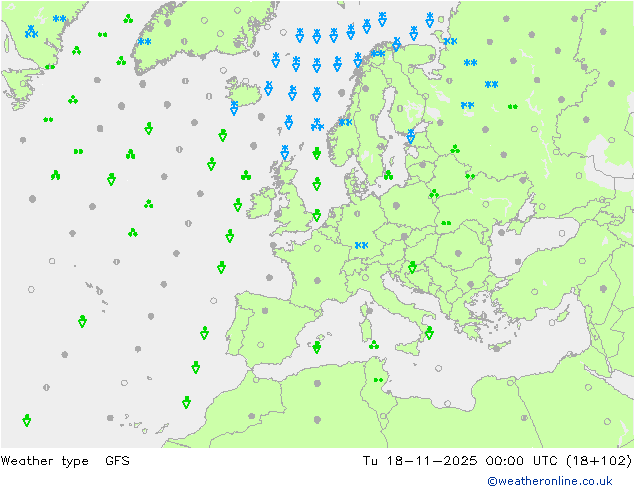Click the 'Tu 18-11-2025 00:00 UTC (18+102)' timestamp

tap(497, 460)
